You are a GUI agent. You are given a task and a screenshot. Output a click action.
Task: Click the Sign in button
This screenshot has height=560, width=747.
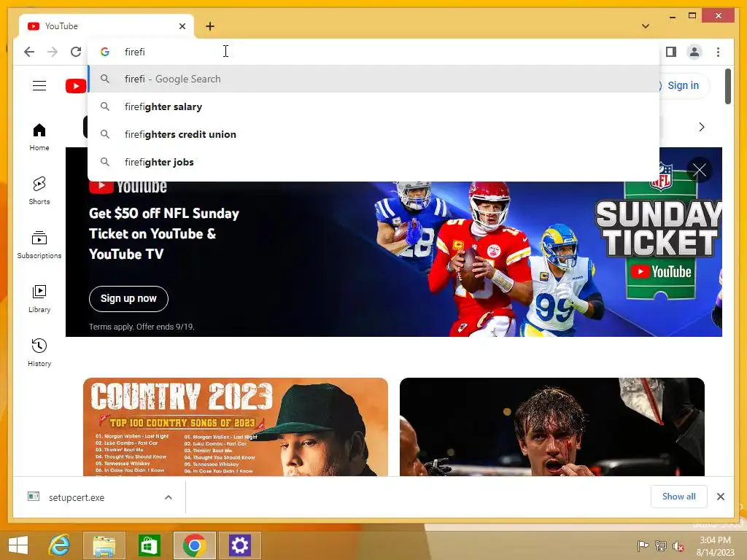(683, 86)
